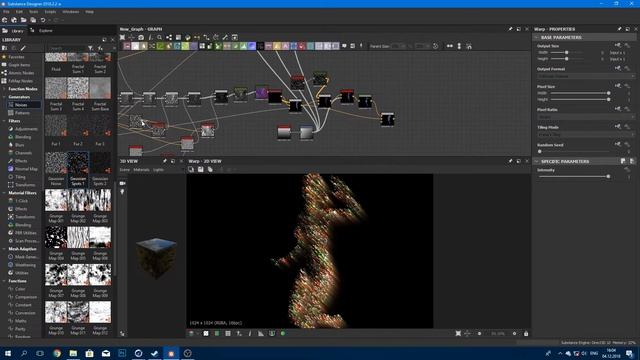Screen dimensions: 640x360
Task: Open the Windows menu
Action: tap(71, 12)
